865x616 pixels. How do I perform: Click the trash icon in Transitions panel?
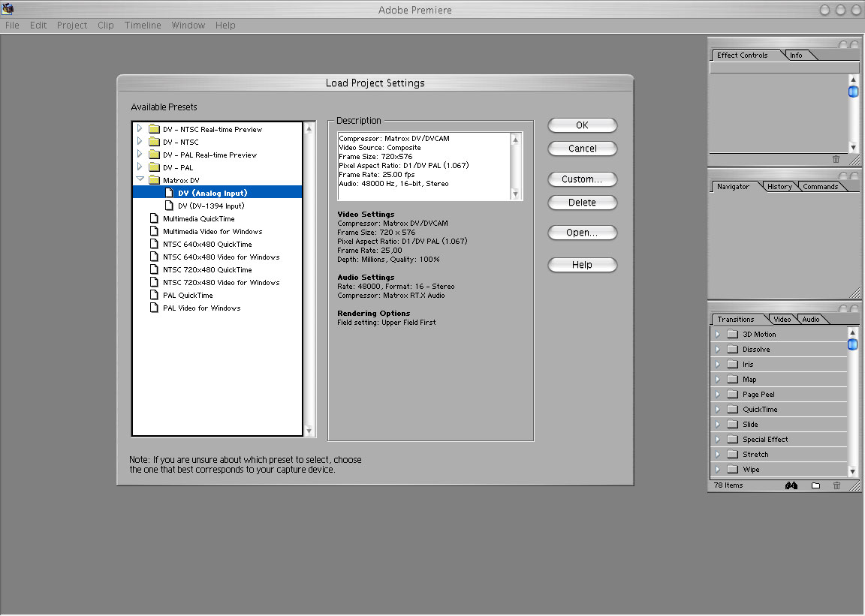coord(837,485)
